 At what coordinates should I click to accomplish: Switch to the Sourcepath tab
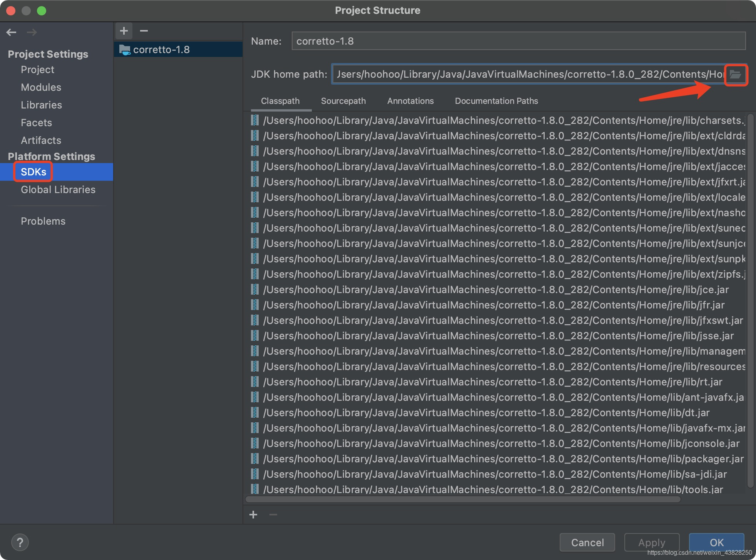[x=343, y=101]
